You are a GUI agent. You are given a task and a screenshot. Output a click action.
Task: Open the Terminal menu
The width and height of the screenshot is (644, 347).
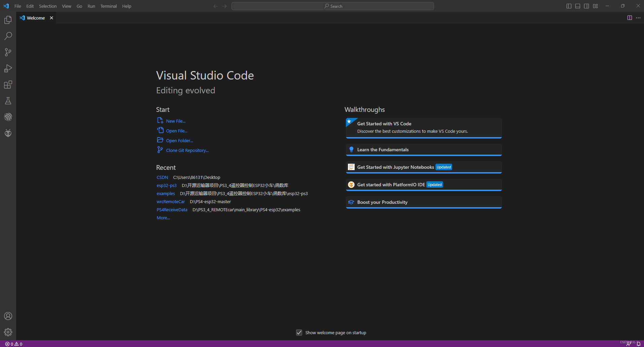(x=109, y=6)
